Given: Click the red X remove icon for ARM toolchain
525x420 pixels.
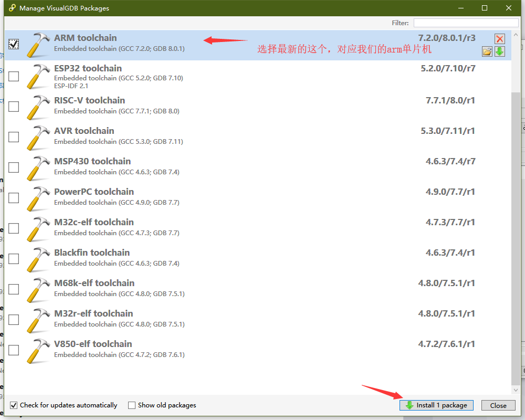Looking at the screenshot, I should click(x=499, y=39).
